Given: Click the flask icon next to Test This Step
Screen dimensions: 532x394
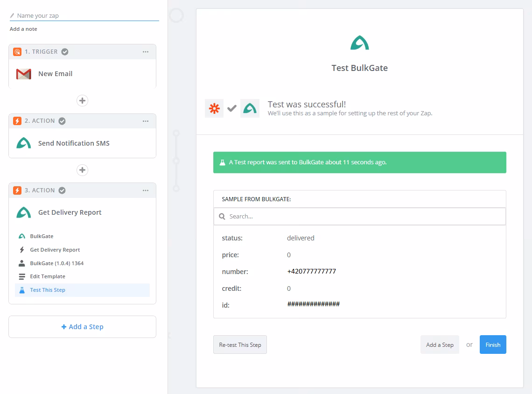Looking at the screenshot, I should click(22, 290).
